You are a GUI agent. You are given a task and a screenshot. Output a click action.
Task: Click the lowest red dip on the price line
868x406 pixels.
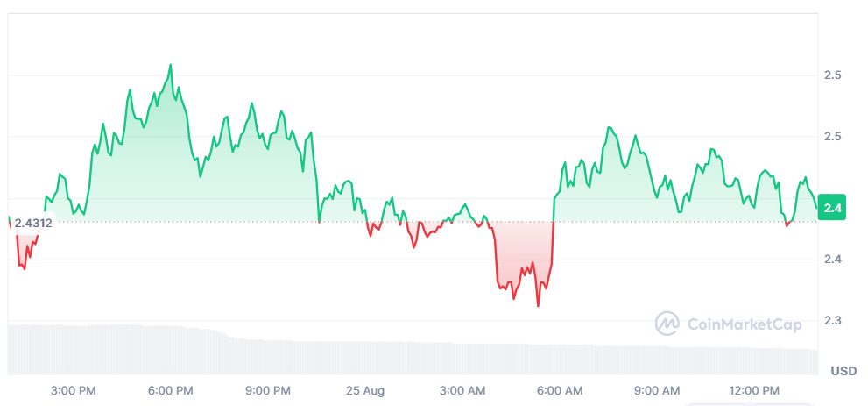tap(538, 306)
